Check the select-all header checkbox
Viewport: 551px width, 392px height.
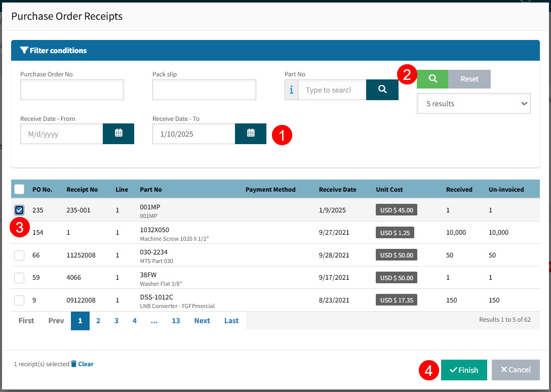coord(19,189)
